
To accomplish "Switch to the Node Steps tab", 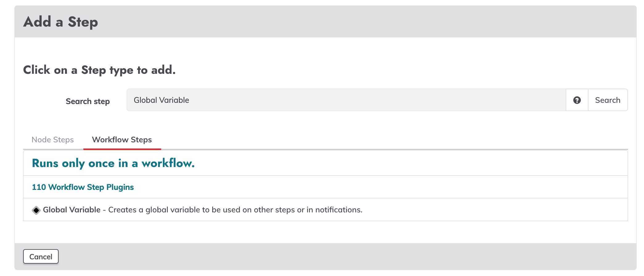I will coord(53,140).
